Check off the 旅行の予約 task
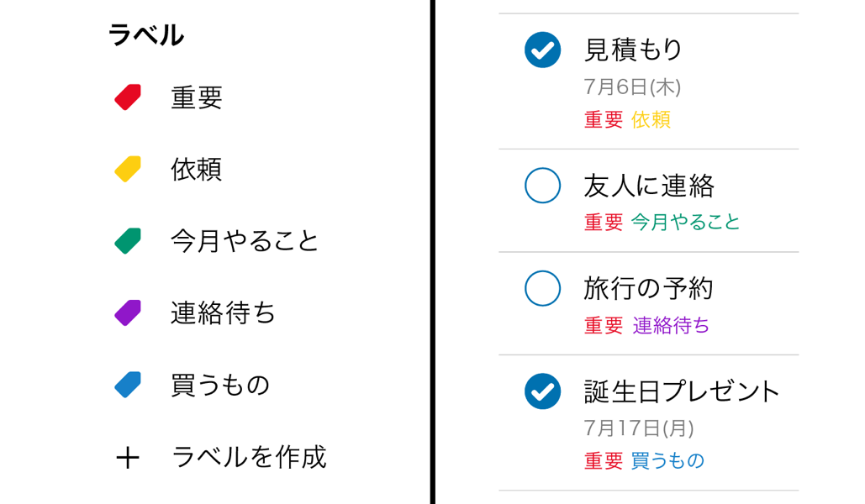The width and height of the screenshot is (865, 504). (x=542, y=288)
